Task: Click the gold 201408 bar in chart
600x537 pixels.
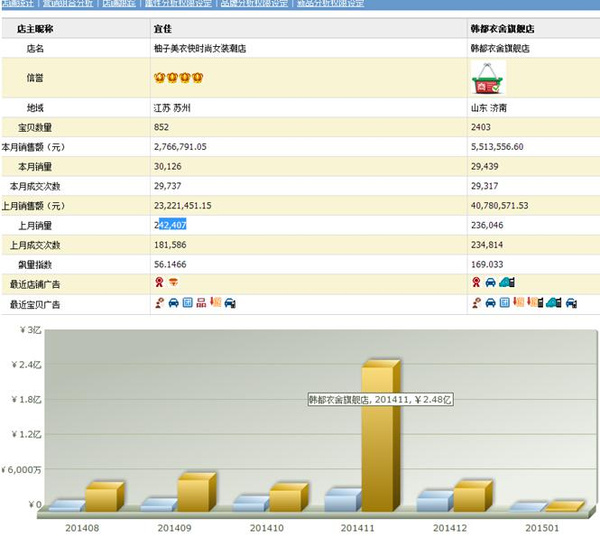Action: [x=104, y=497]
